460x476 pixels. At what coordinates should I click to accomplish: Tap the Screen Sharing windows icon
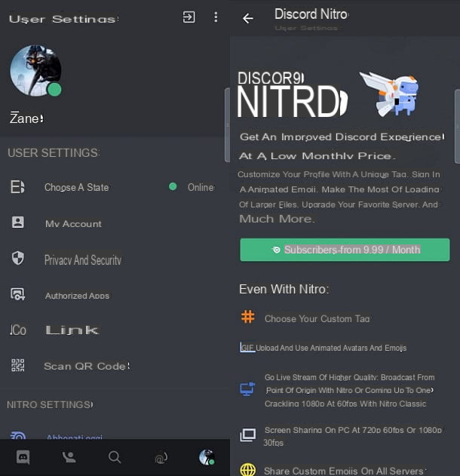coord(247,435)
